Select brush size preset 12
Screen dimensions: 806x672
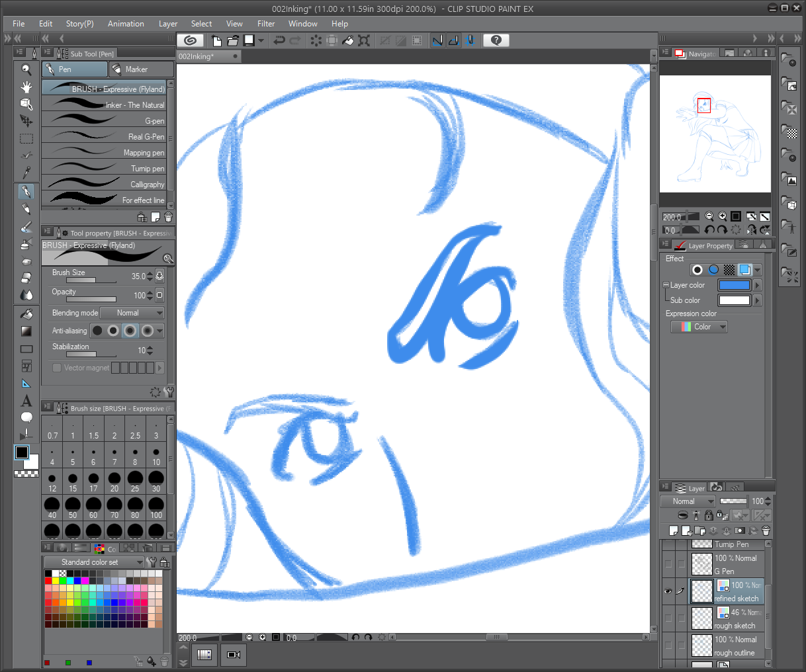click(52, 482)
